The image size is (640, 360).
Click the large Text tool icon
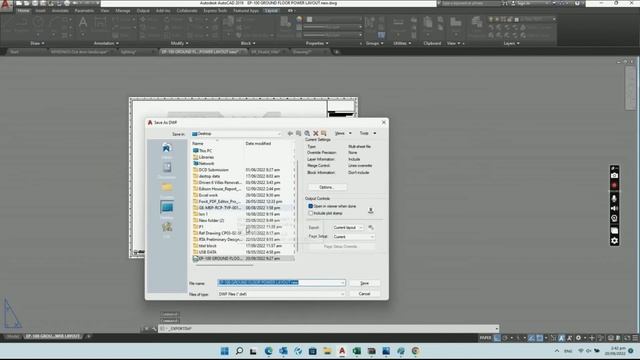pos(83,22)
